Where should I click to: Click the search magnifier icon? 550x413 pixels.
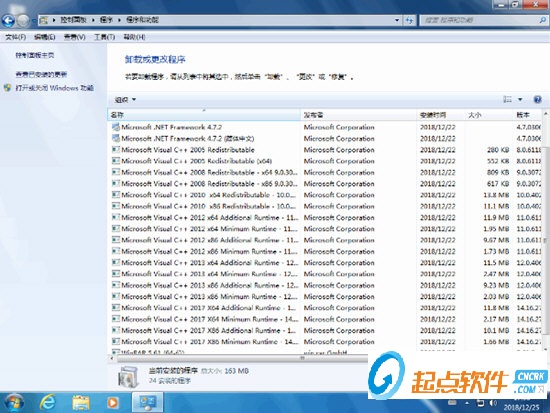tap(542, 20)
